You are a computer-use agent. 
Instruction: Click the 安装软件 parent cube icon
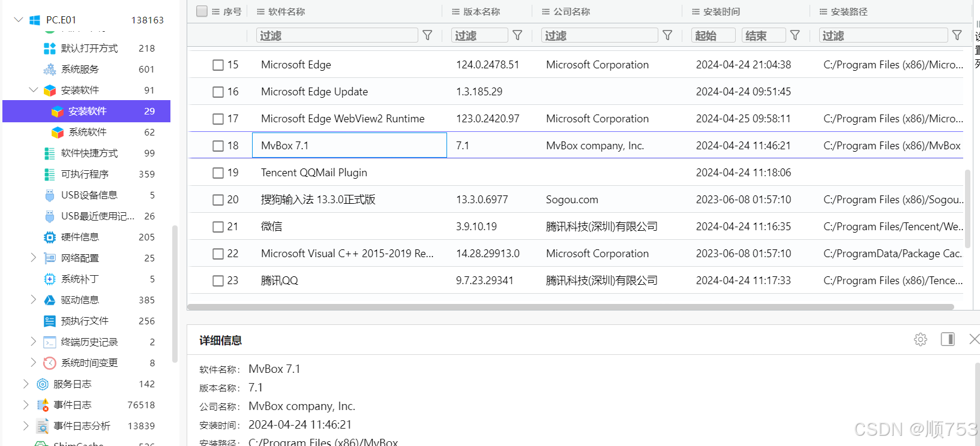50,91
